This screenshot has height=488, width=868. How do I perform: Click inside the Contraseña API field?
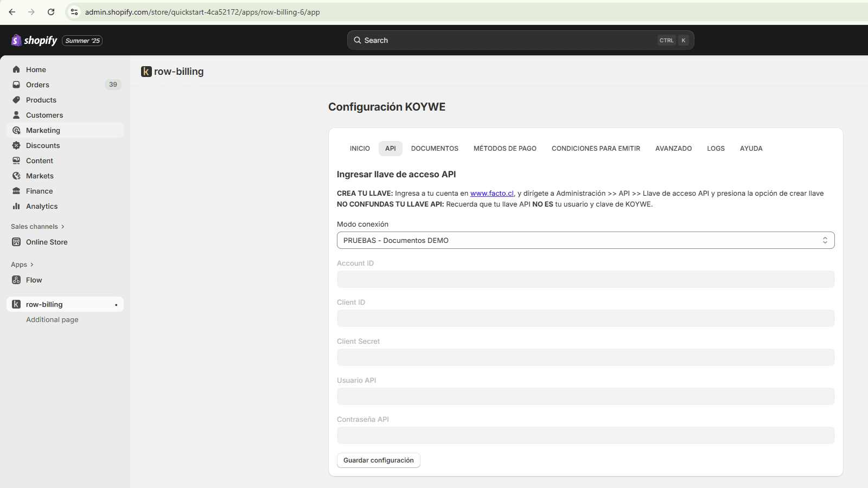585,435
